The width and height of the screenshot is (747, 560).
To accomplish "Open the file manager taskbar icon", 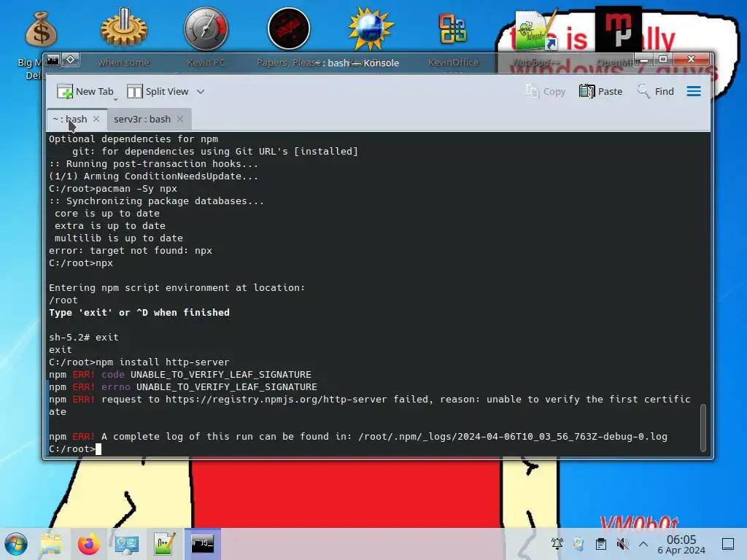I will coord(51,544).
